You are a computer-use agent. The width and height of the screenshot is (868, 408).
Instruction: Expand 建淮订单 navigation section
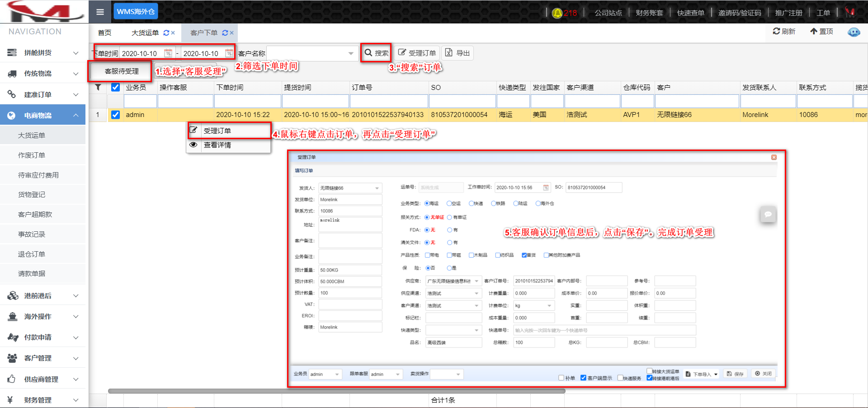click(43, 94)
